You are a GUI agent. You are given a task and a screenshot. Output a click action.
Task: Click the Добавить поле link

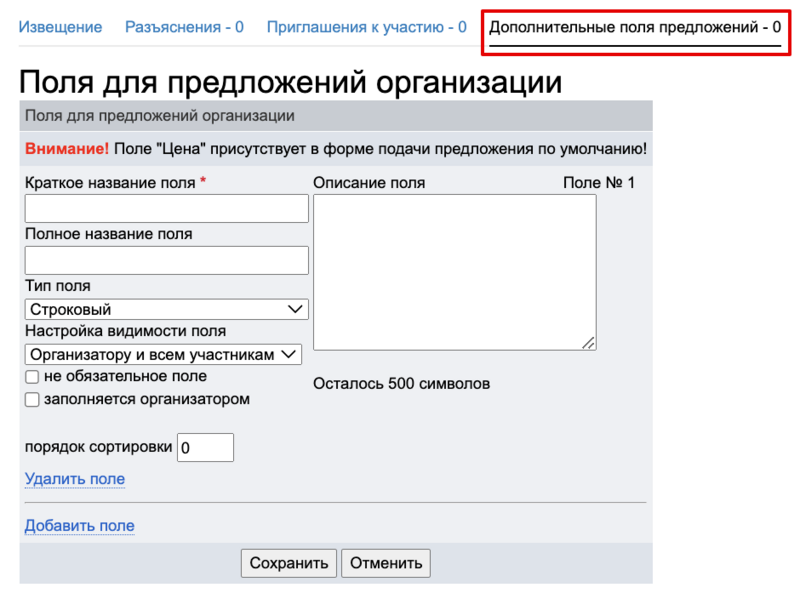79,526
